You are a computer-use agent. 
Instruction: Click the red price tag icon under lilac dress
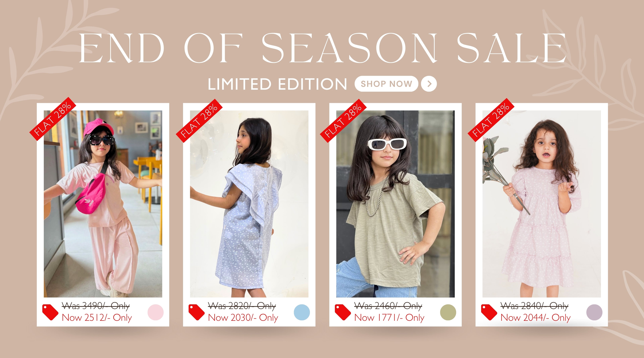[489, 312]
